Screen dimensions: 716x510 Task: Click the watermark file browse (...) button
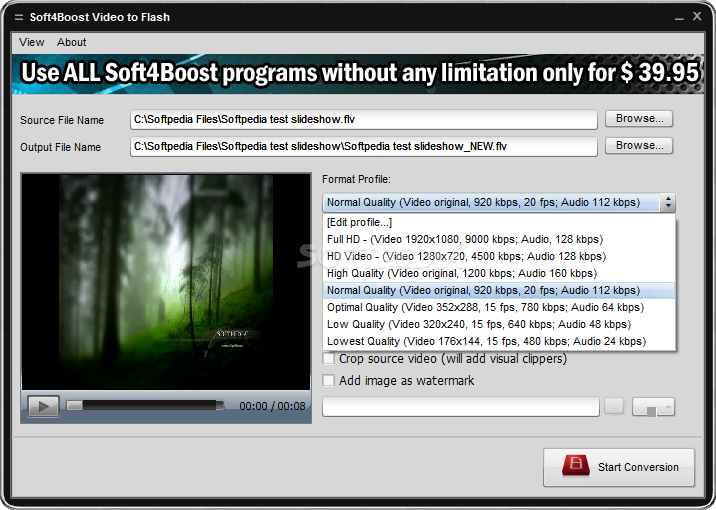(614, 406)
